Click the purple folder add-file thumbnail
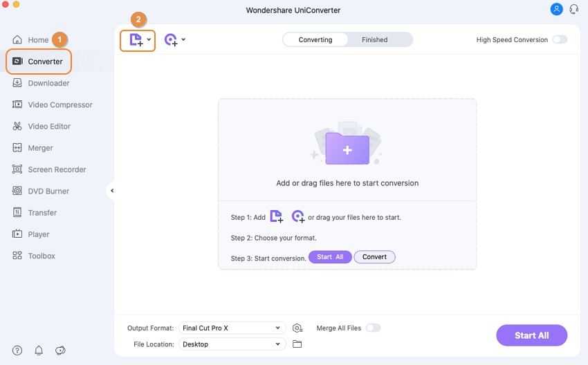This screenshot has height=365, width=588. [347, 149]
